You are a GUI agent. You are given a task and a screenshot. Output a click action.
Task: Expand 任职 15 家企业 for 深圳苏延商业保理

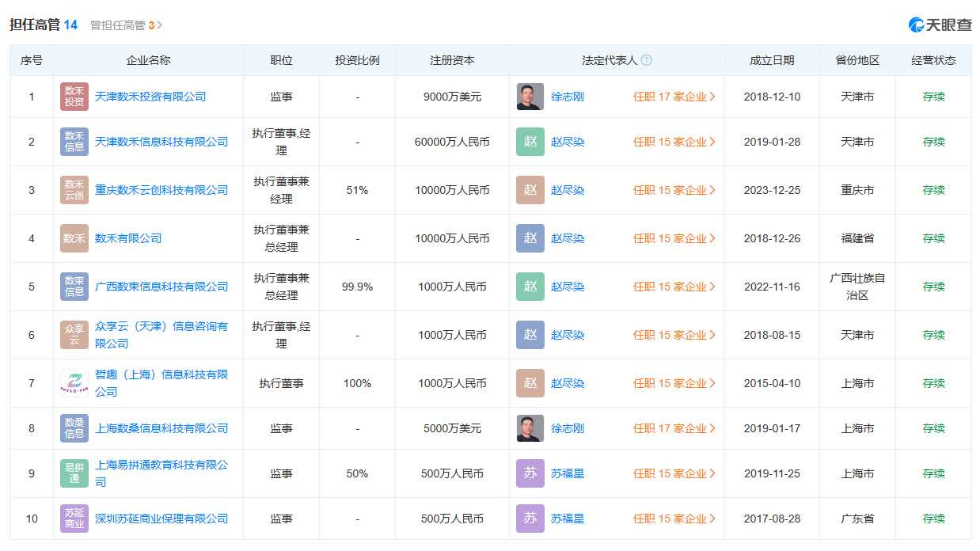[674, 519]
